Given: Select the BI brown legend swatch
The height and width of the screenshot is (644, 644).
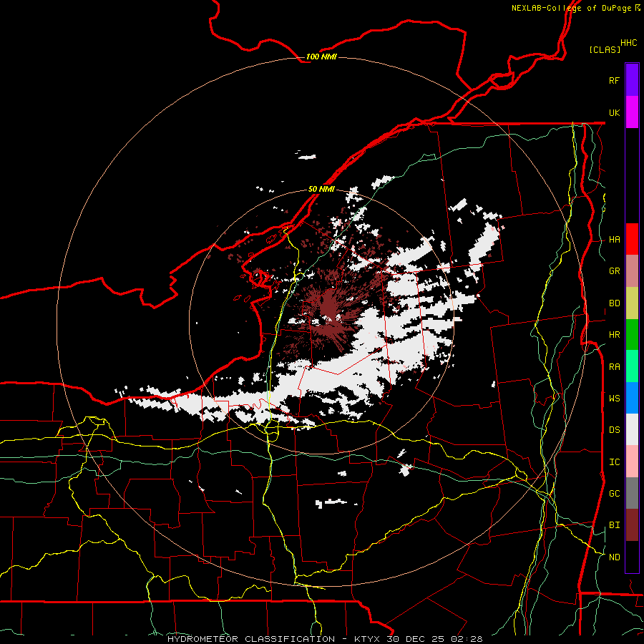Looking at the screenshot, I should click(x=632, y=525).
